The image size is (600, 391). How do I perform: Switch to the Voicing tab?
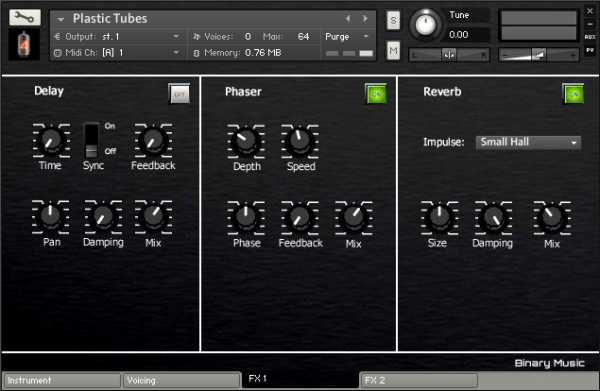tap(181, 380)
